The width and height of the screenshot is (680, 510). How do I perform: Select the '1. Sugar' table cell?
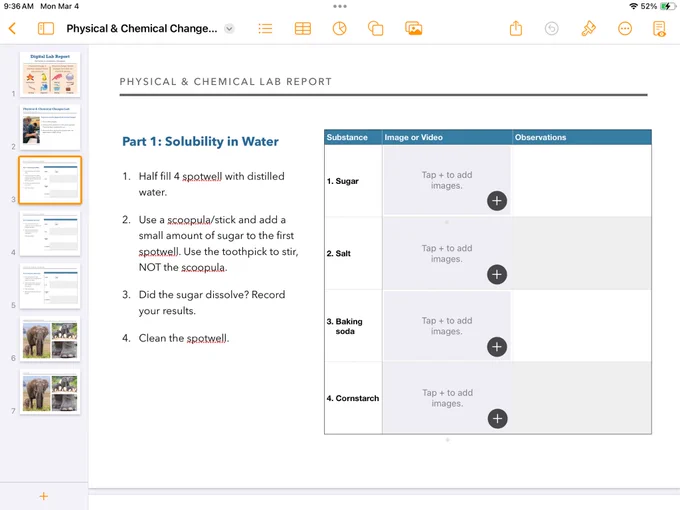click(353, 181)
